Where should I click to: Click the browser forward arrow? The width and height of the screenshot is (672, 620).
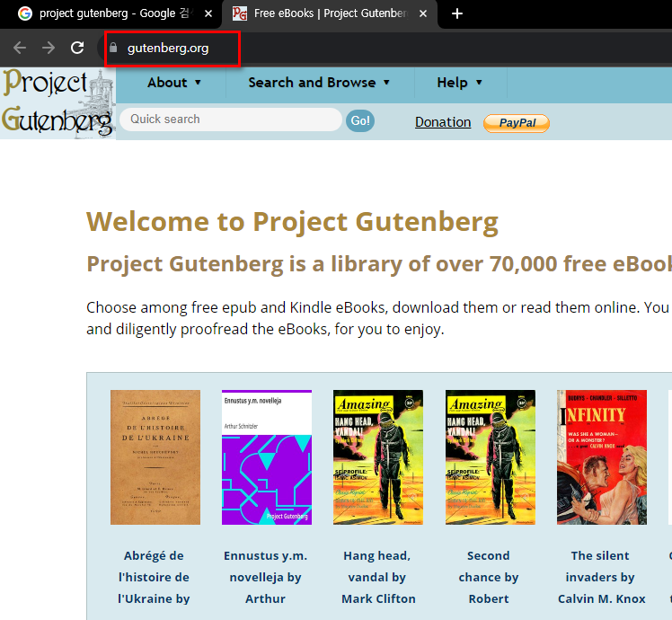(x=49, y=48)
